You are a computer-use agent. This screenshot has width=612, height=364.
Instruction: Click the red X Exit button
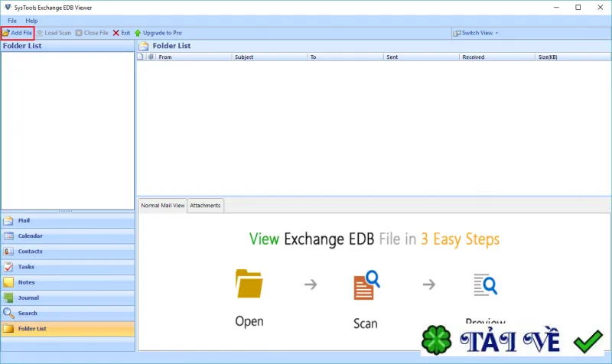[x=122, y=33]
